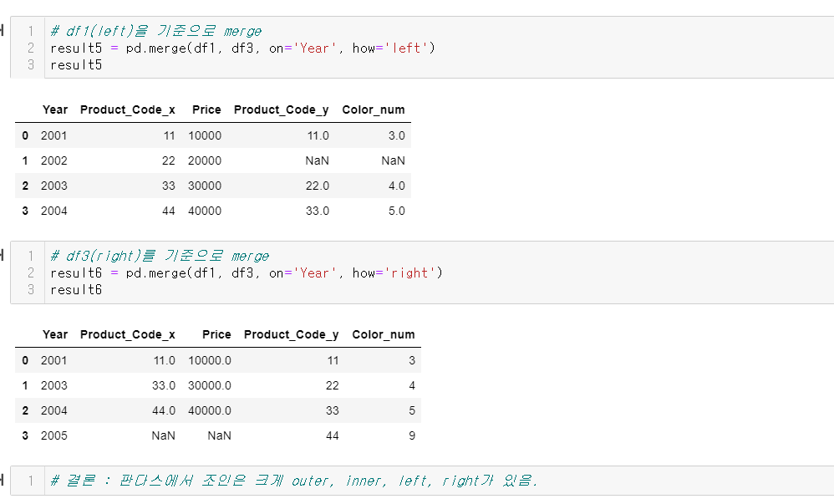Click the df3(right) comment line
This screenshot has height=504, width=834.
click(160, 256)
